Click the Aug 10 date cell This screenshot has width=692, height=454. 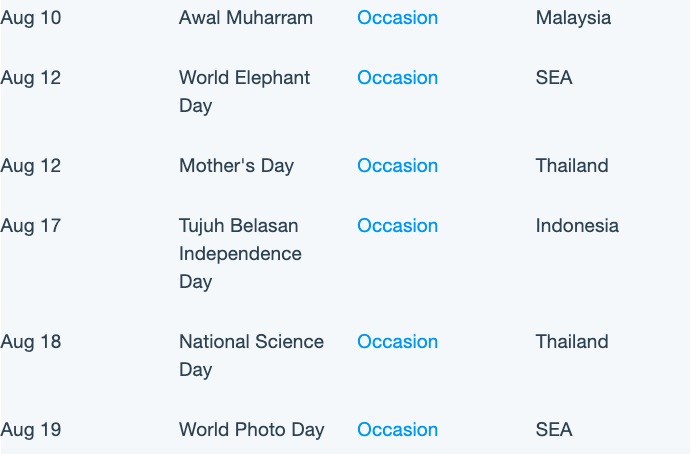(x=30, y=18)
